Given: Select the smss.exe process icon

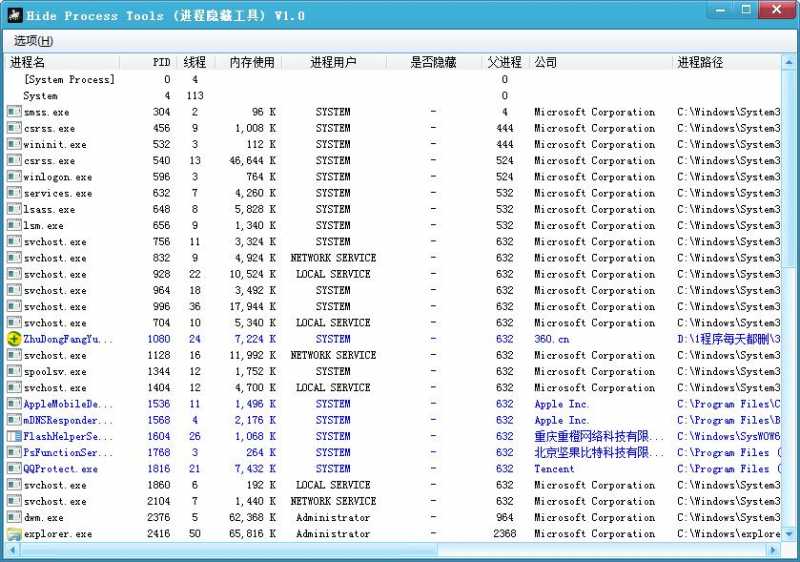Looking at the screenshot, I should coord(14,112).
